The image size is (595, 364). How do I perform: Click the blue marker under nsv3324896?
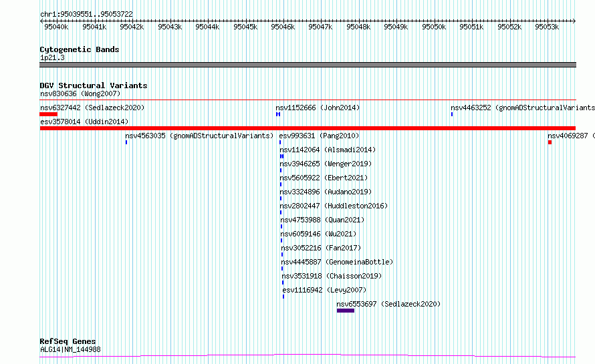281,198
